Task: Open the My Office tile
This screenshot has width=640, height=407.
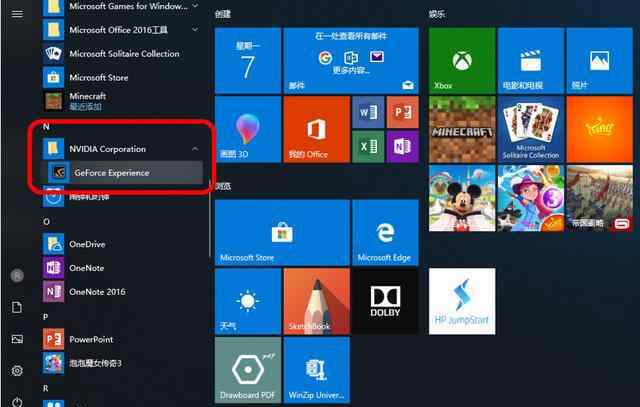Action: 317,129
